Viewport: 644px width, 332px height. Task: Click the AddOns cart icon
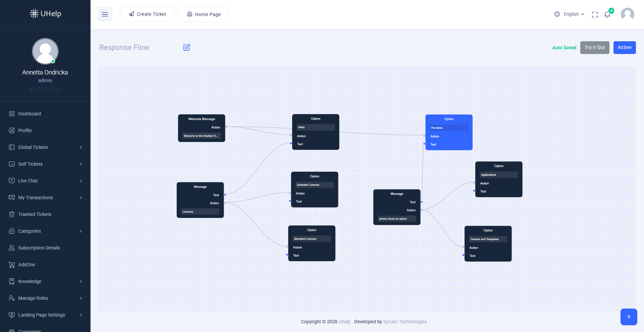click(12, 265)
